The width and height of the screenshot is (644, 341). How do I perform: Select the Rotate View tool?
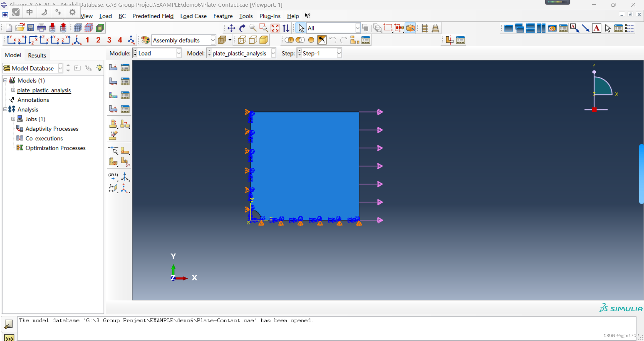coord(242,28)
